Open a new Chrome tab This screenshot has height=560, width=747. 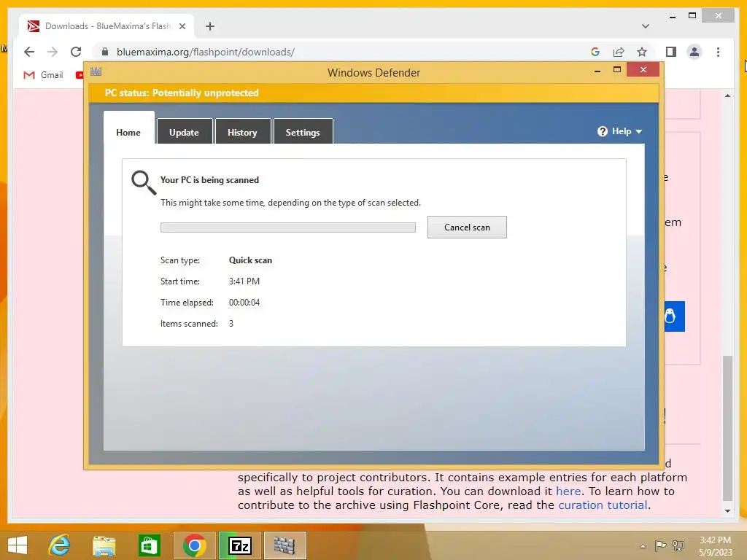click(x=209, y=26)
